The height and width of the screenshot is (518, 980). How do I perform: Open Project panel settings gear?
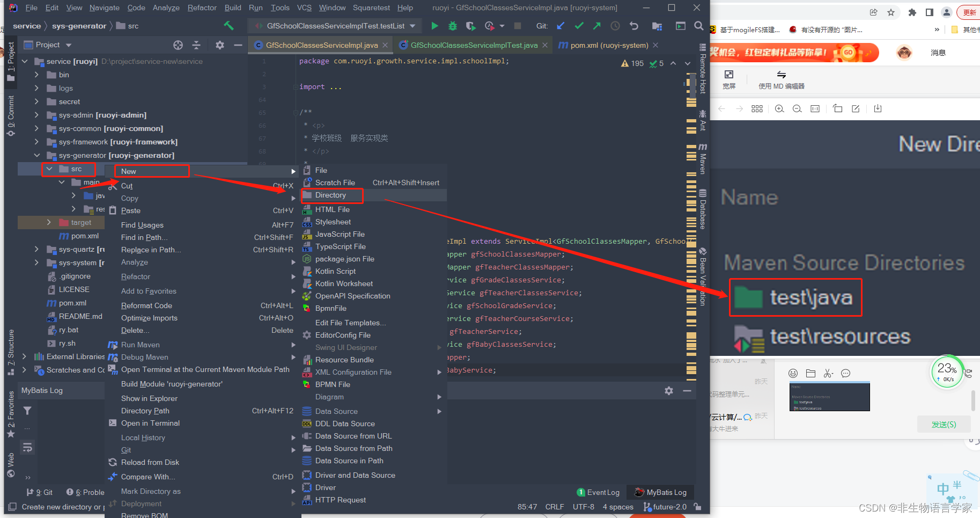click(x=220, y=45)
